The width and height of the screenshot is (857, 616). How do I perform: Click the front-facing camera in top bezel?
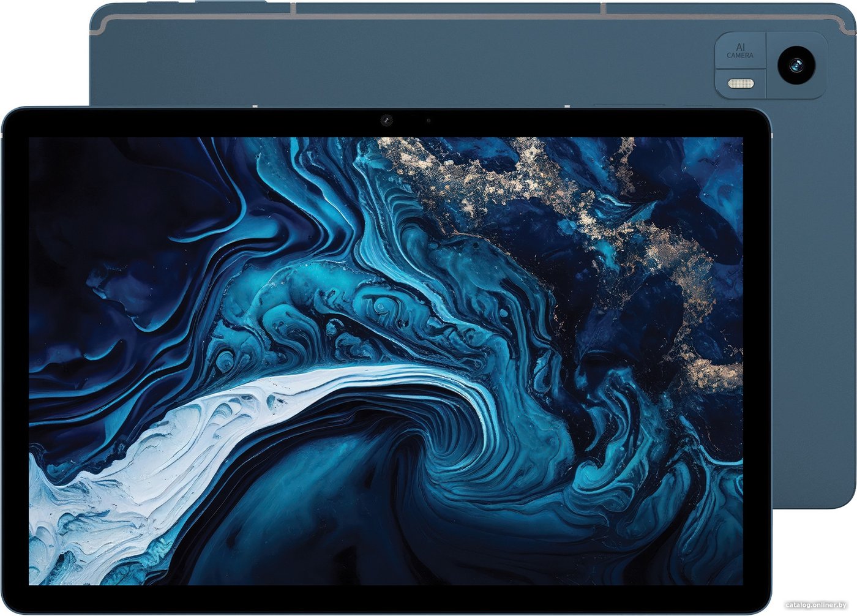point(386,120)
